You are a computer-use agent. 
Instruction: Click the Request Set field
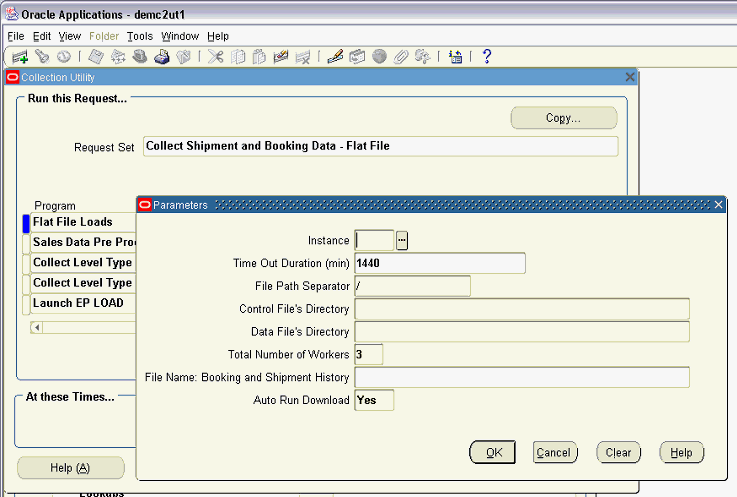coord(381,146)
